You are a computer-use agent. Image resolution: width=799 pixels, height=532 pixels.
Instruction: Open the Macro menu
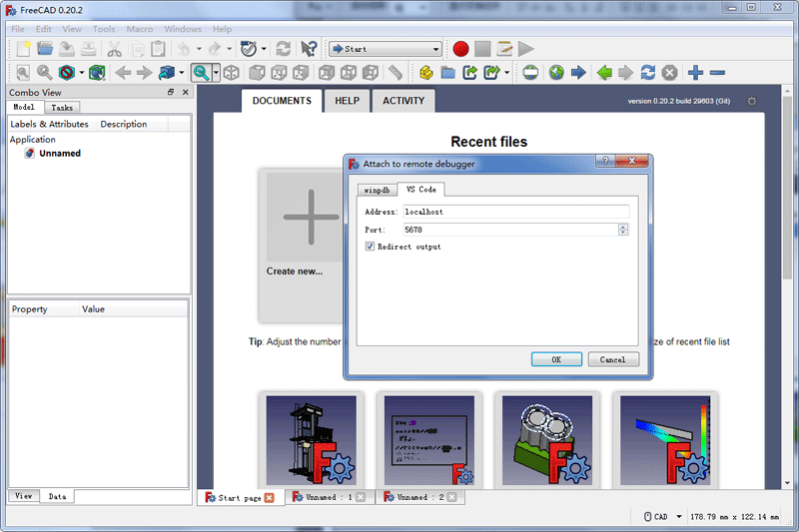pos(139,29)
